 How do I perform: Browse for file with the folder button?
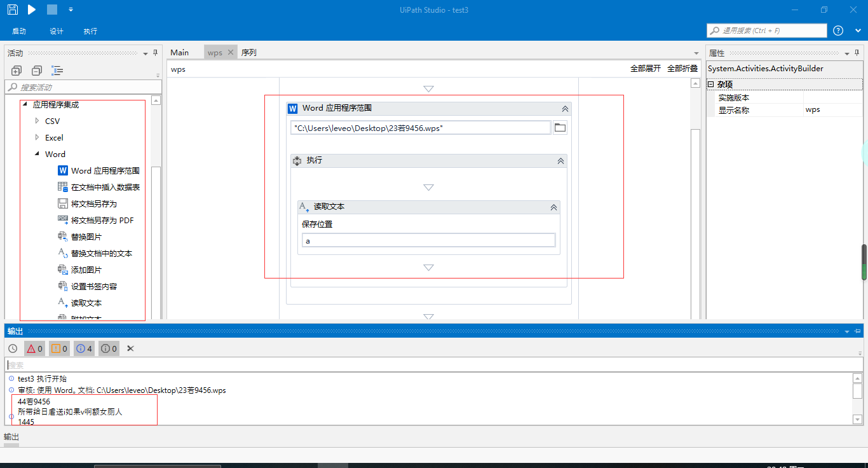560,128
